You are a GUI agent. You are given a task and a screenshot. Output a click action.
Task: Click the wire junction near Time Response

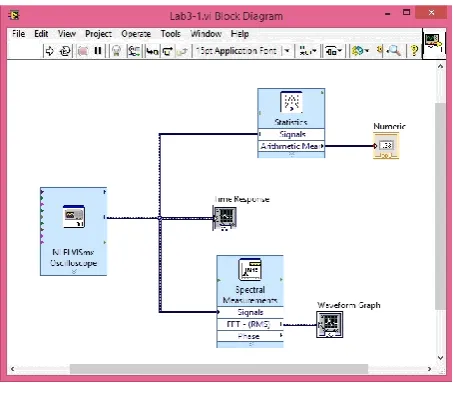[160, 218]
